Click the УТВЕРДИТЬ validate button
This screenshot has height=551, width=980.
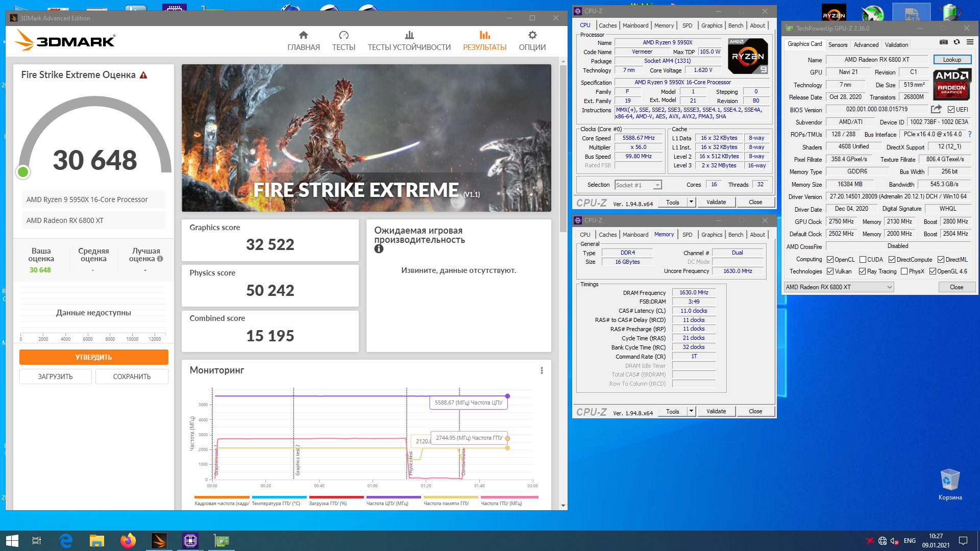(x=94, y=357)
